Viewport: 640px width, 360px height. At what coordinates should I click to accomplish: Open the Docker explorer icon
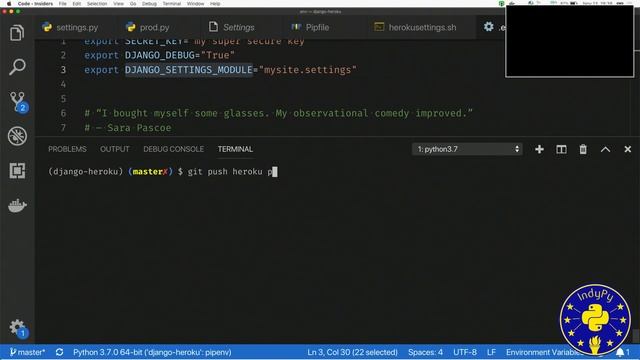(17, 205)
